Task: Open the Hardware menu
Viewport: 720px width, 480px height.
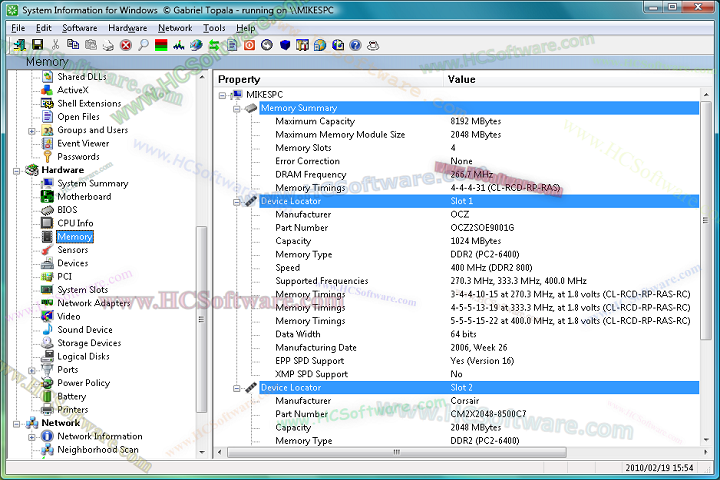Action: [128, 28]
